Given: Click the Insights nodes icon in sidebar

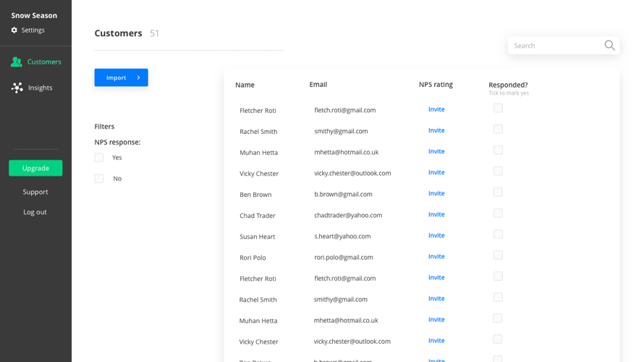Looking at the screenshot, I should (17, 88).
